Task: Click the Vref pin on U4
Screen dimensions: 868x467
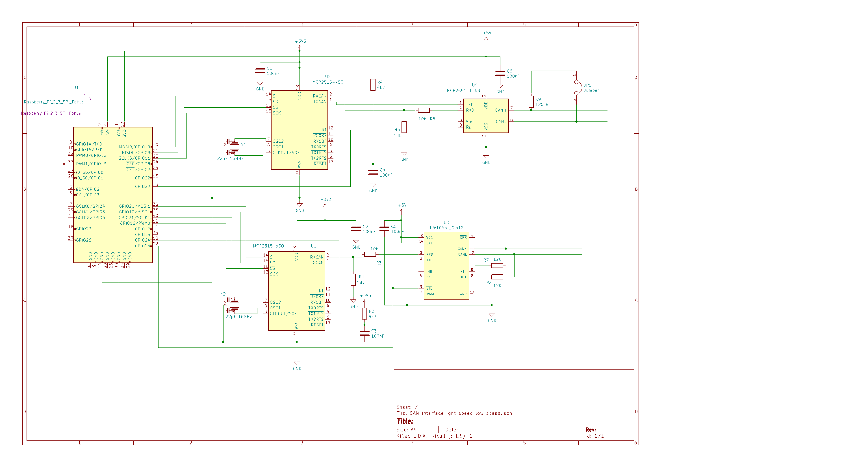Action: pyautogui.click(x=470, y=121)
